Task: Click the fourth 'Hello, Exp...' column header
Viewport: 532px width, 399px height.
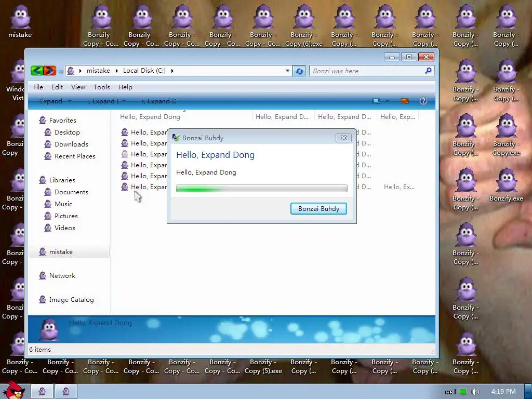Action: (x=397, y=117)
